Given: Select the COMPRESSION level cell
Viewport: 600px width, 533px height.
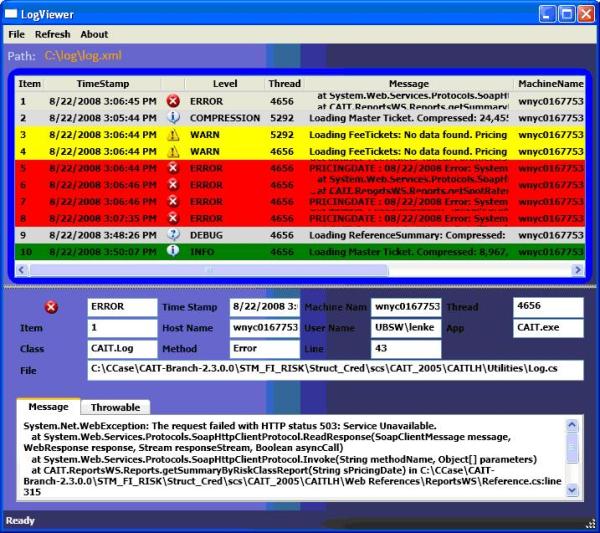Looking at the screenshot, I should pyautogui.click(x=225, y=118).
